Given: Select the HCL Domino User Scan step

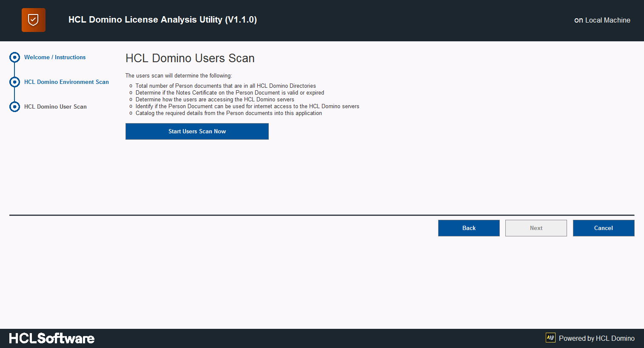Looking at the screenshot, I should 55,106.
